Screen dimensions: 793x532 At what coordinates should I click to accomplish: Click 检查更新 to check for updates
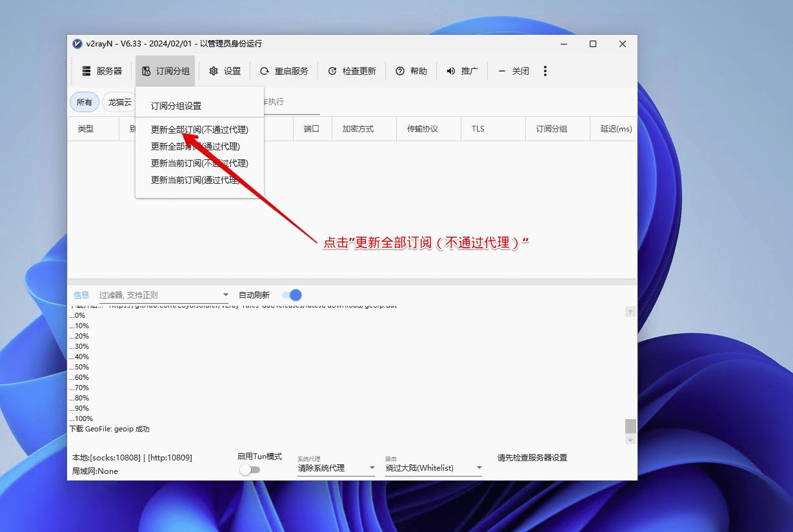[352, 71]
